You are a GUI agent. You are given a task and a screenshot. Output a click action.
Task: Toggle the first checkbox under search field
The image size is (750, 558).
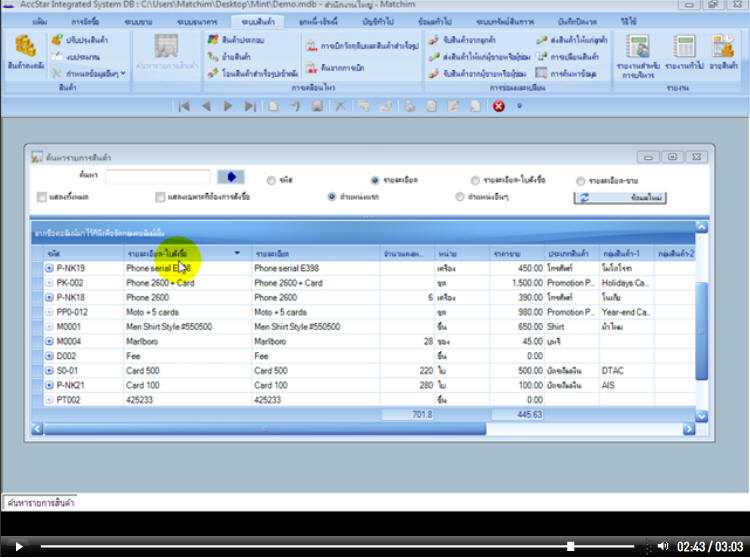[42, 197]
